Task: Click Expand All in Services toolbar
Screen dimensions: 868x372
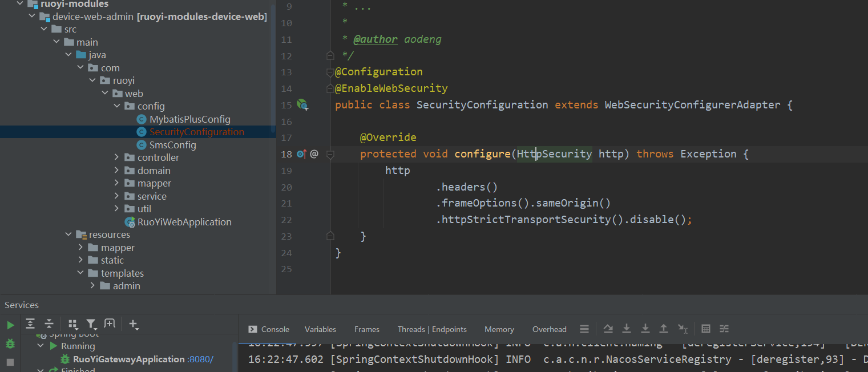Action: coord(30,324)
